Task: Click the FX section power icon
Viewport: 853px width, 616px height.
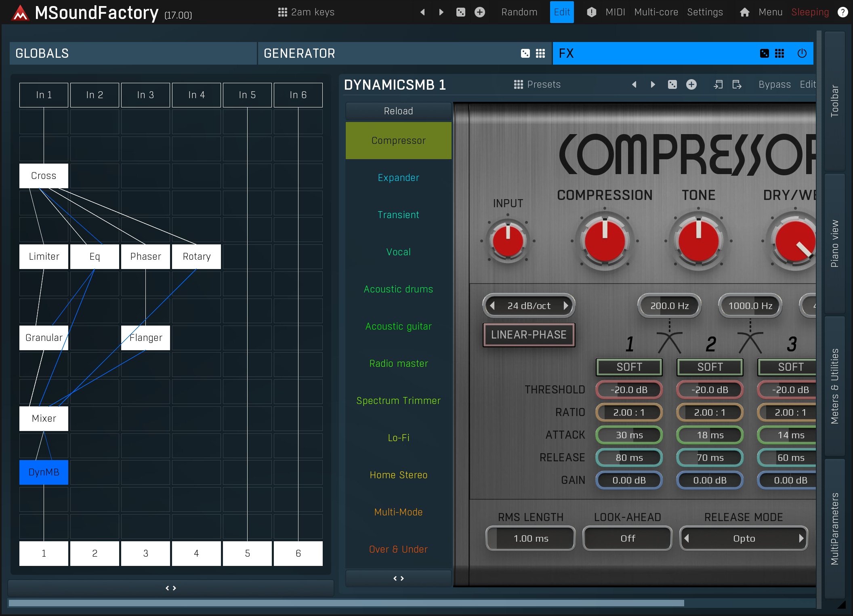Action: [802, 53]
